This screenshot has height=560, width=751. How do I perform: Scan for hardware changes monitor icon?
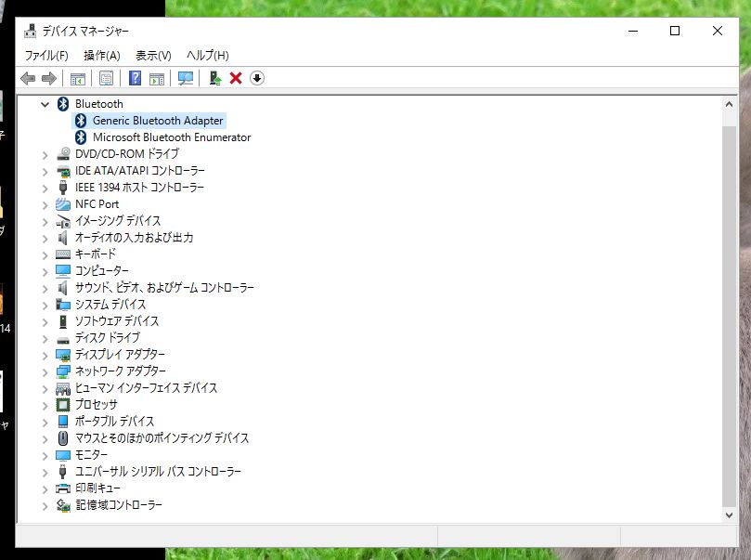pos(186,78)
